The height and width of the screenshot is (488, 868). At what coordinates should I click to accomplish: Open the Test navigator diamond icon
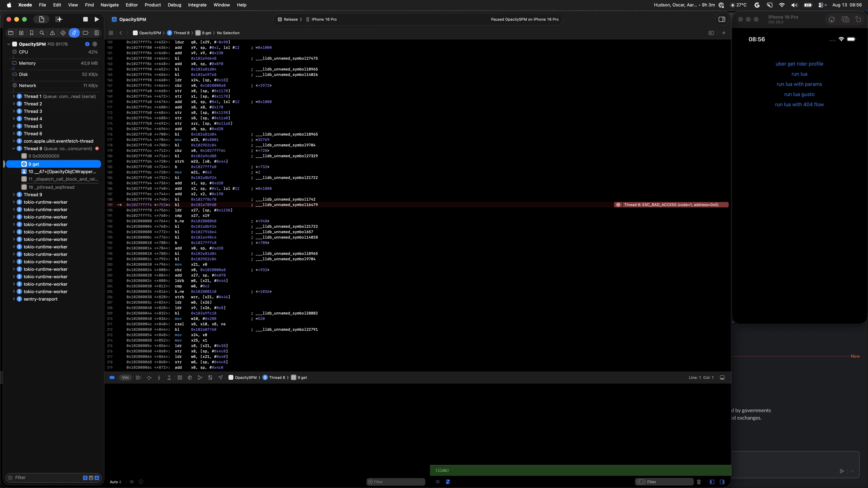[x=63, y=33]
